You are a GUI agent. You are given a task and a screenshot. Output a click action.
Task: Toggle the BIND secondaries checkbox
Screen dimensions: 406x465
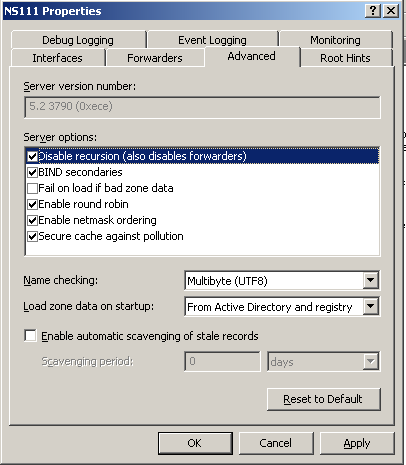point(32,172)
